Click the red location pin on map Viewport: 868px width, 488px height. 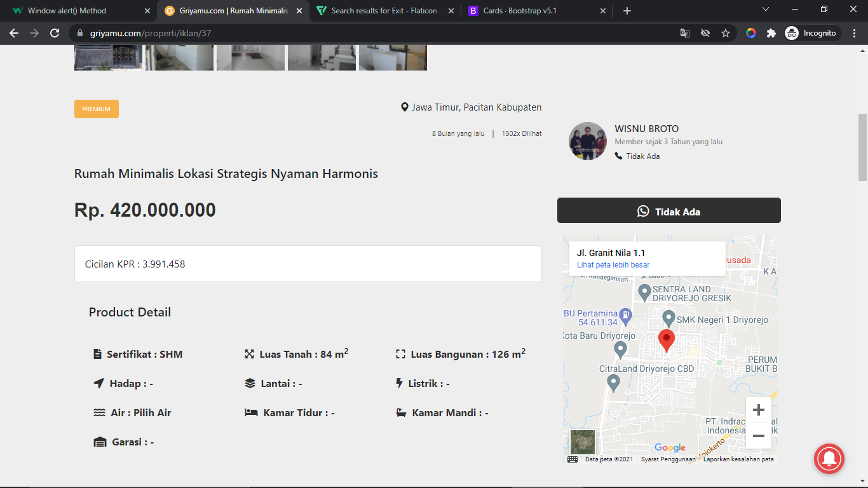pyautogui.click(x=666, y=340)
